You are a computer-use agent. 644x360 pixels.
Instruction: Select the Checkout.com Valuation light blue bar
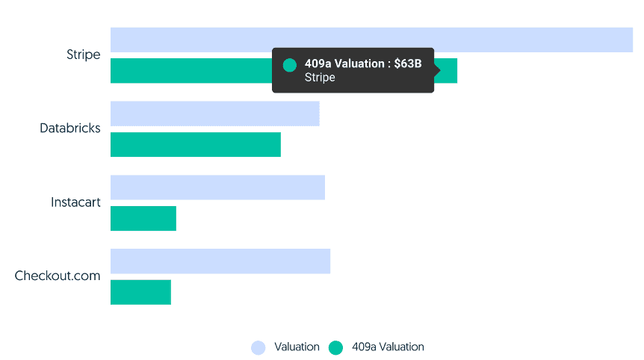220,261
